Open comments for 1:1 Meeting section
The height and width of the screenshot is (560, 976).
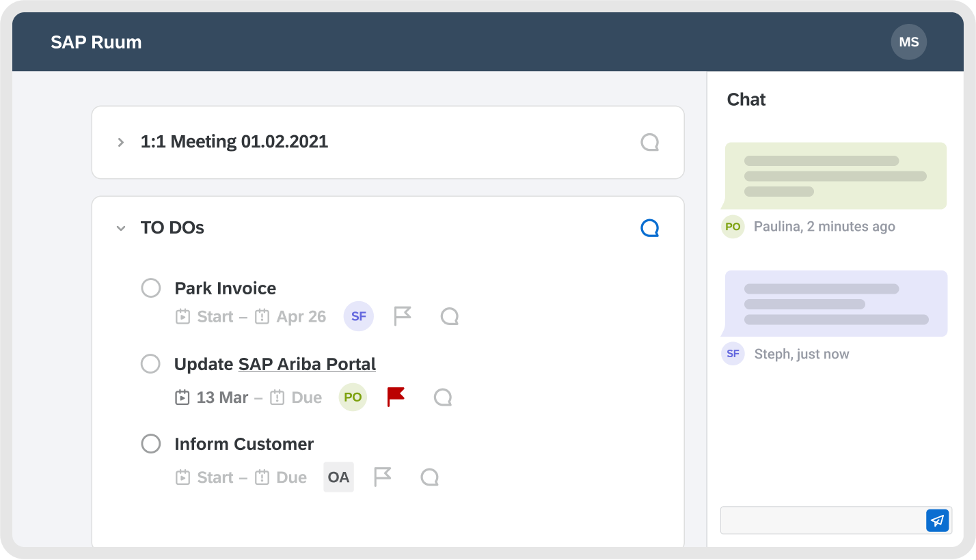[649, 142]
